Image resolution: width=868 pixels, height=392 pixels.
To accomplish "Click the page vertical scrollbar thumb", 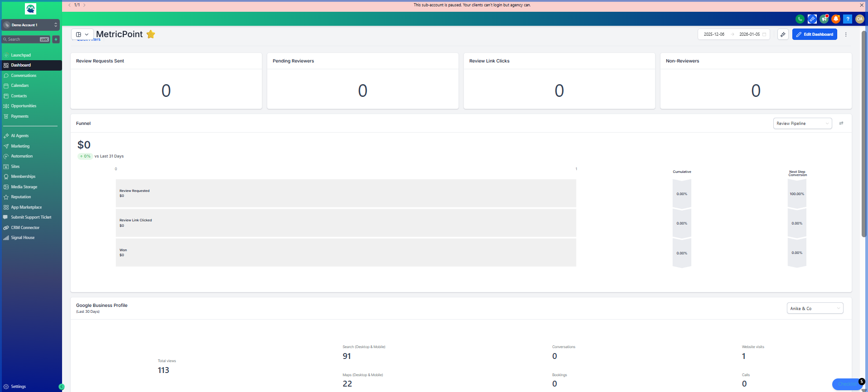I will (864, 134).
